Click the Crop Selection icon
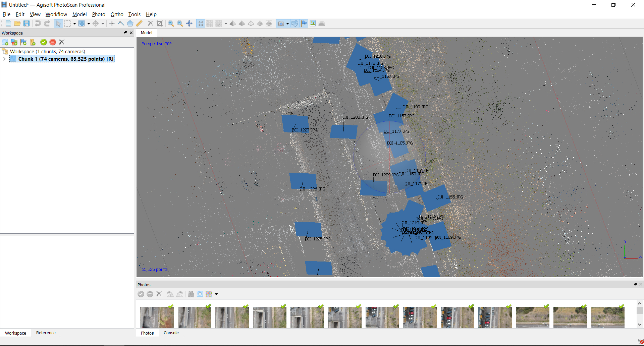 click(160, 23)
